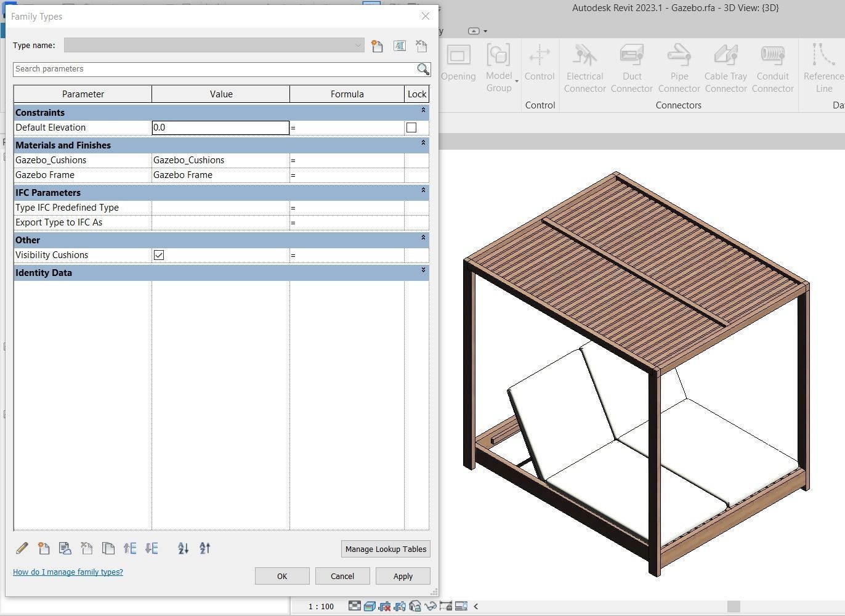The image size is (845, 616).
Task: Expand the view control bar chevron
Action: (x=475, y=606)
